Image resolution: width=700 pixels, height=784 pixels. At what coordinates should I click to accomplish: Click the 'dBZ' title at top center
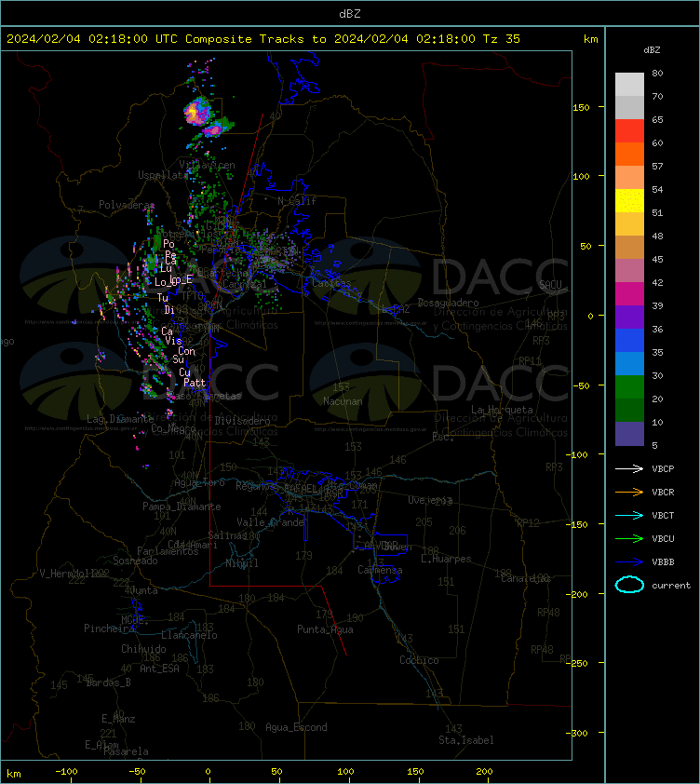click(x=349, y=14)
